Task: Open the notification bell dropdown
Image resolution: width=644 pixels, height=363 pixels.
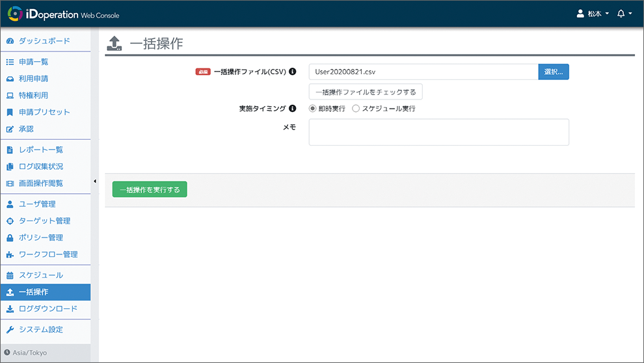Action: click(x=624, y=14)
